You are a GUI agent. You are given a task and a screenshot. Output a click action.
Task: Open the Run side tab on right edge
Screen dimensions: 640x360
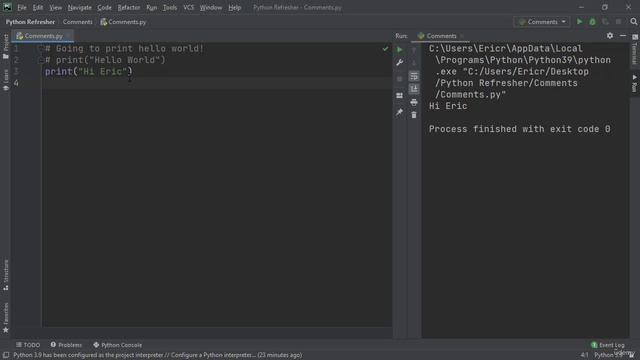click(x=635, y=83)
